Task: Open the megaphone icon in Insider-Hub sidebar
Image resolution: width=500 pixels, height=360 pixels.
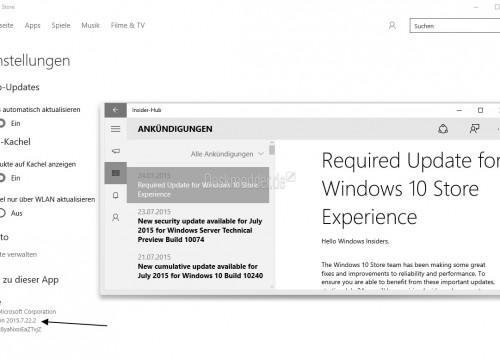Action: (115, 151)
